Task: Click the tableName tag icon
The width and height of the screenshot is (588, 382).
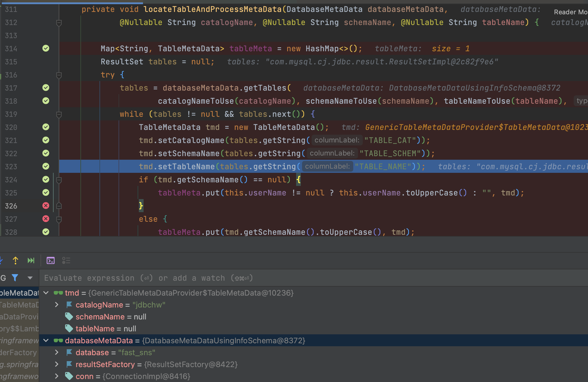Action: [69, 328]
